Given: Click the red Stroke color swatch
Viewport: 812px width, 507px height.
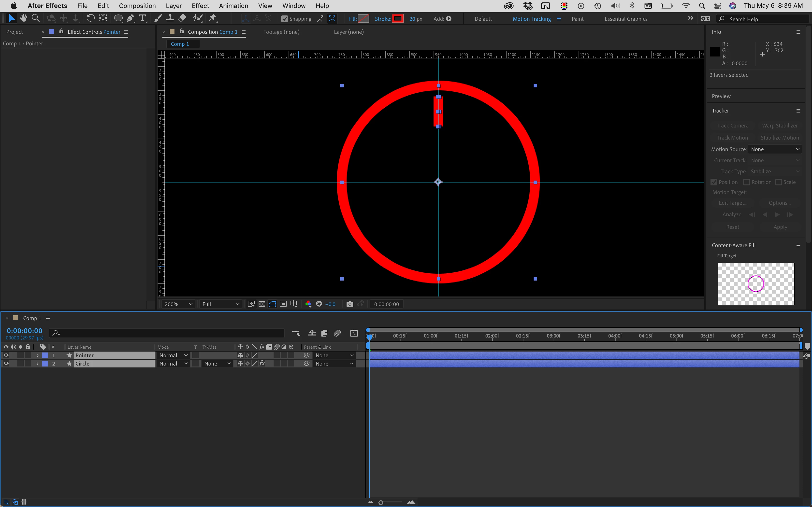Looking at the screenshot, I should (398, 19).
